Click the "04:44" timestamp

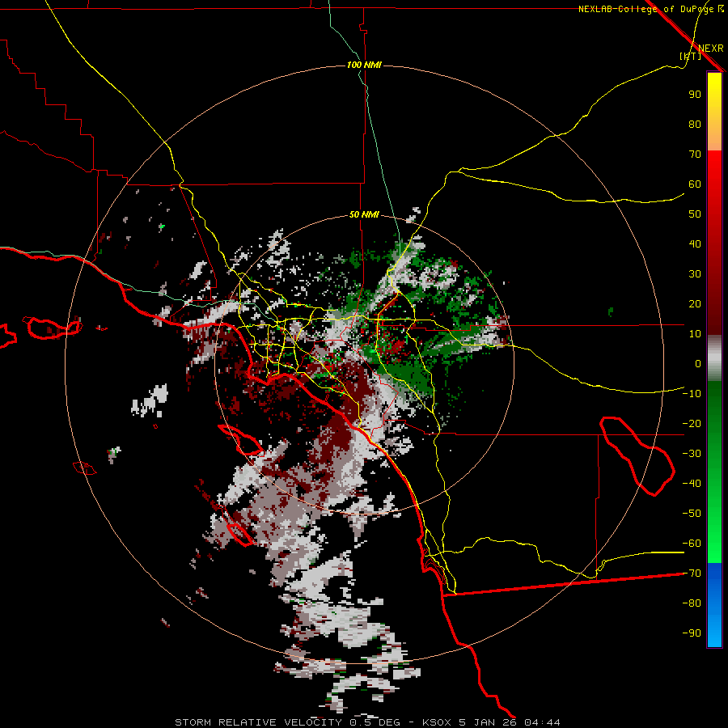click(542, 722)
